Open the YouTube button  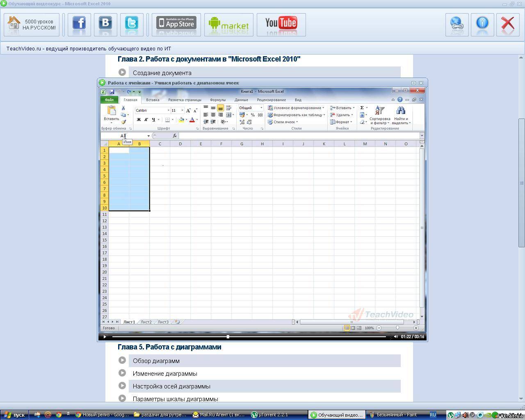[281, 25]
